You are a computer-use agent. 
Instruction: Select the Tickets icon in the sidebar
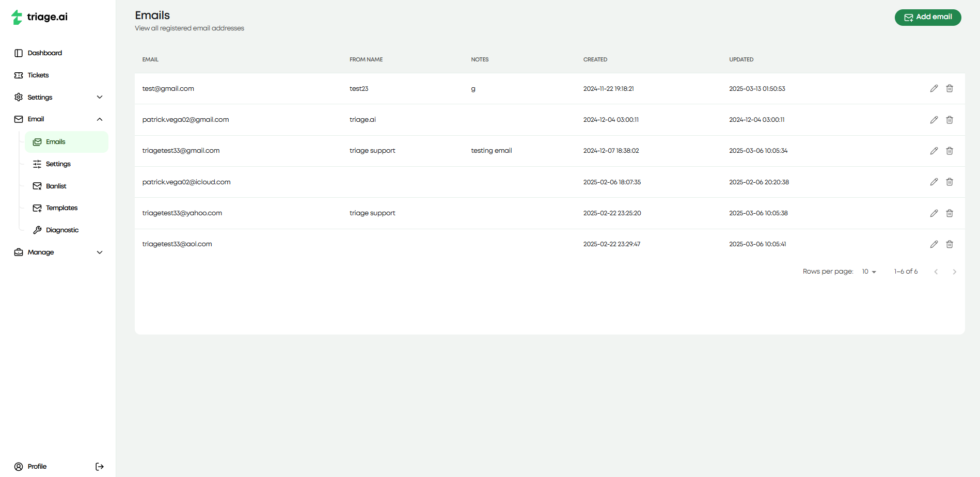coord(19,75)
